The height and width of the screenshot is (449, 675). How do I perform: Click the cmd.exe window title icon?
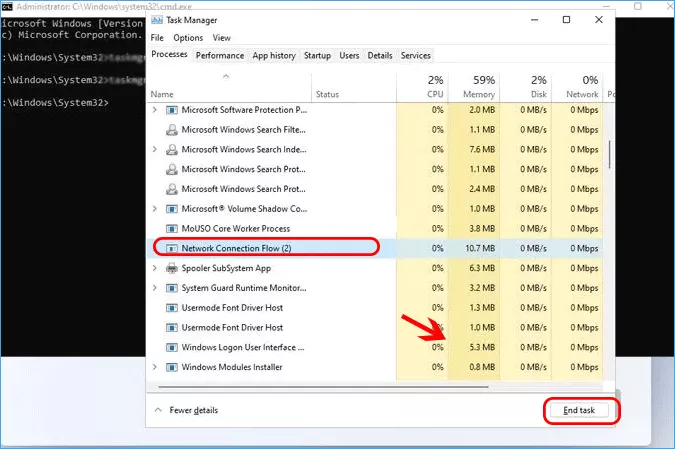7,6
